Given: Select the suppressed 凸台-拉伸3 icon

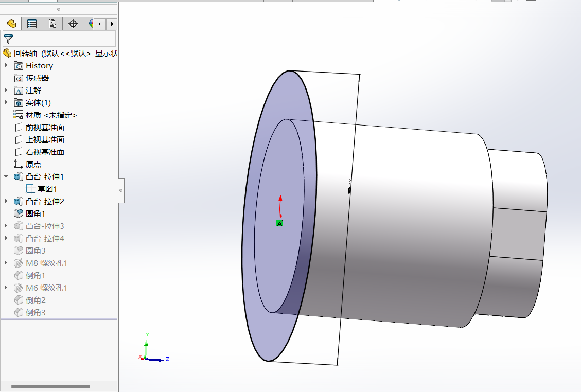Looking at the screenshot, I should click(x=18, y=226).
